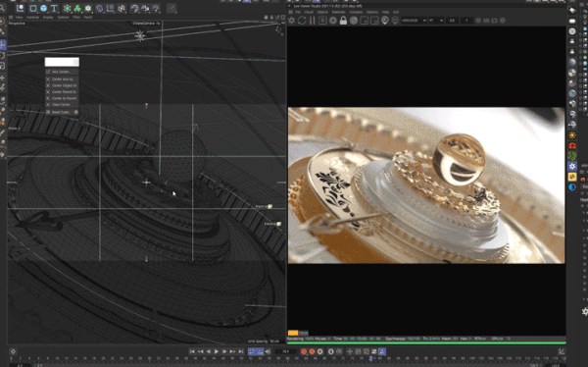
Task: Send scene with Octane logo button in Live Viewer
Action: [x=292, y=21]
